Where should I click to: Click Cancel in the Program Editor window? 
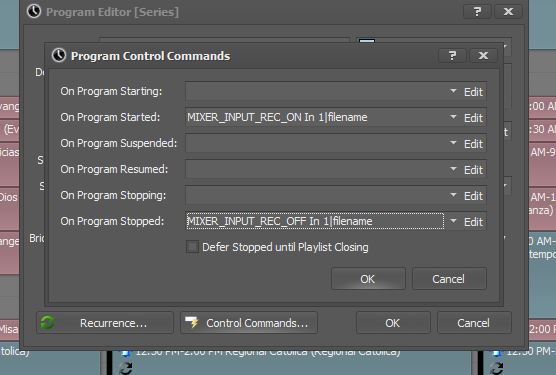coord(474,323)
